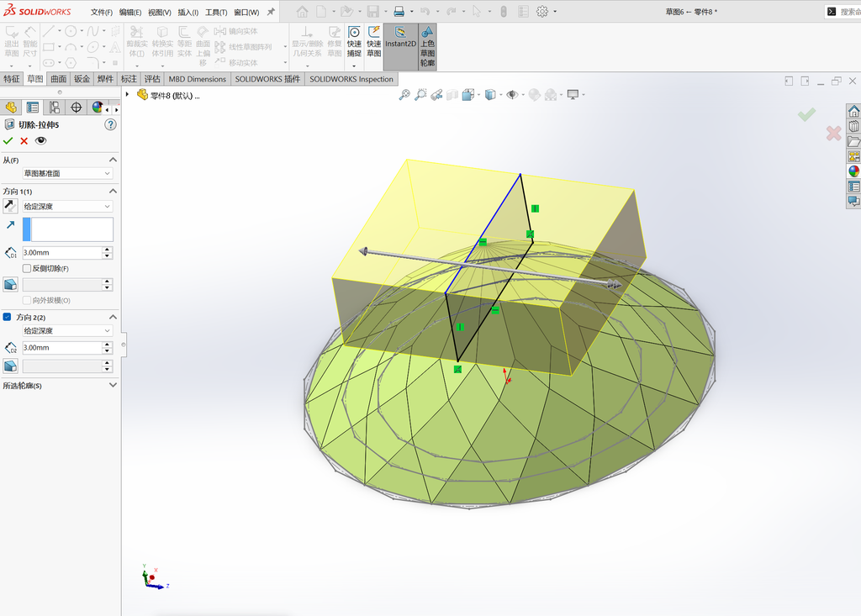Select the FeatureManager design tree tab icon
The image size is (861, 616).
pyautogui.click(x=11, y=107)
